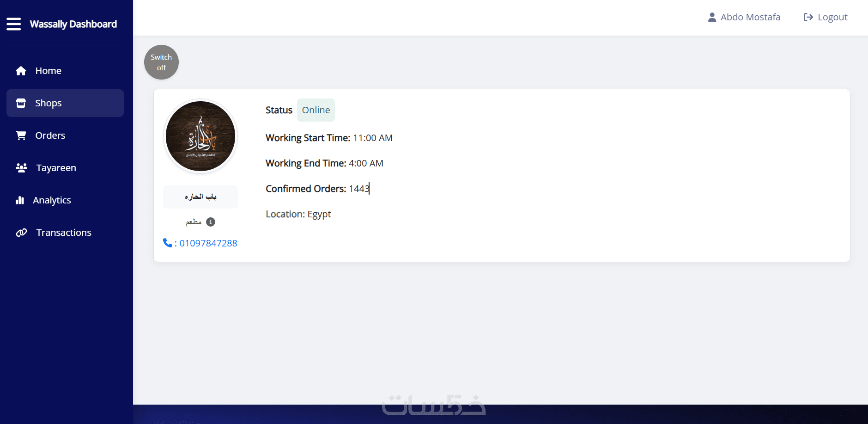Open the Home menu item
This screenshot has height=424, width=868.
pyautogui.click(x=65, y=71)
